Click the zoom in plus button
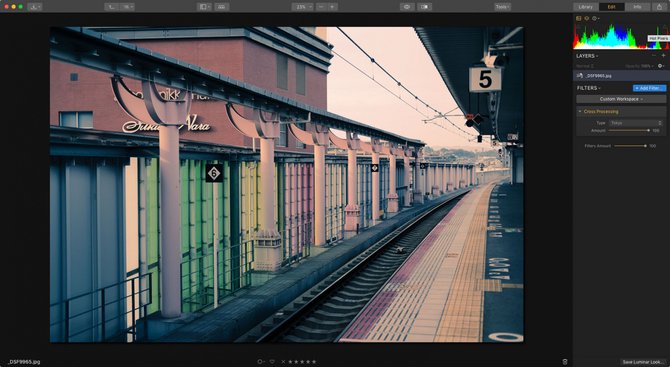This screenshot has height=367, width=670. [332, 7]
